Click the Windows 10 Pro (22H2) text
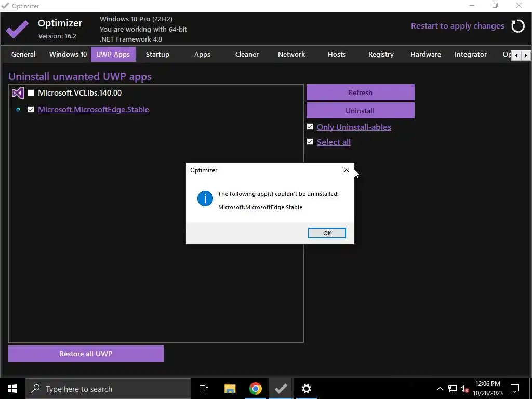This screenshot has width=532, height=399. pos(136,19)
